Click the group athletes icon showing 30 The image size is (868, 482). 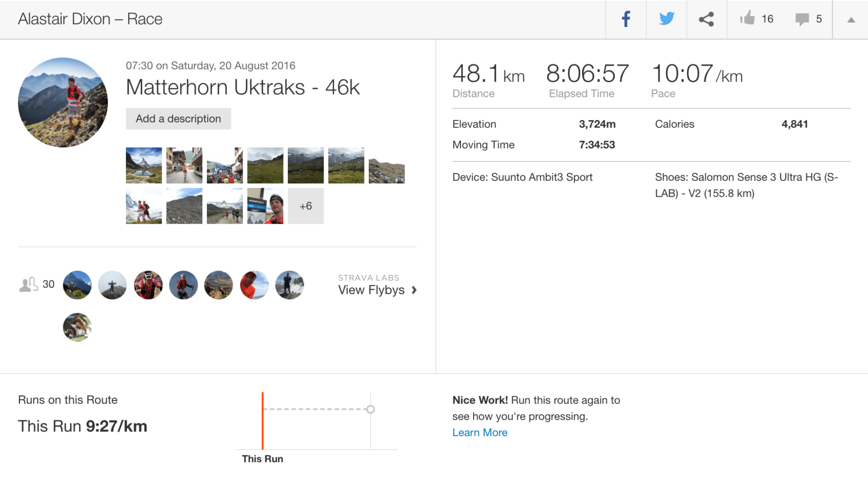pos(28,284)
